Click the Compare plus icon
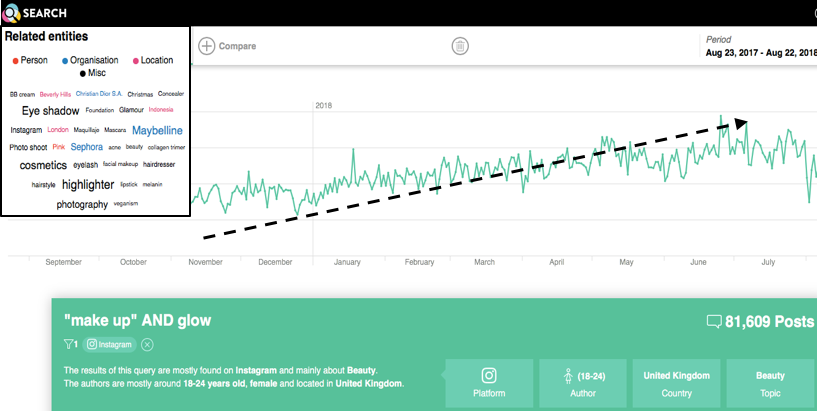The height and width of the screenshot is (411, 817). coord(207,46)
